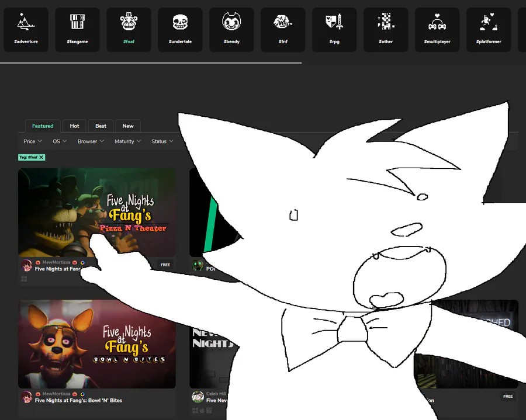Image resolution: width=526 pixels, height=420 pixels.
Task: Switch to the Featured tab
Action: 43,126
